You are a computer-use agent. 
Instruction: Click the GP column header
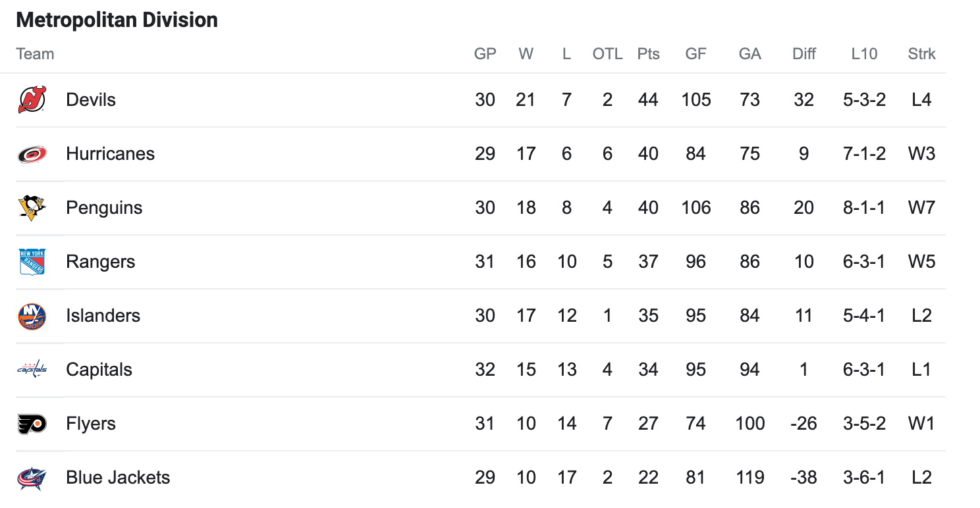click(485, 54)
